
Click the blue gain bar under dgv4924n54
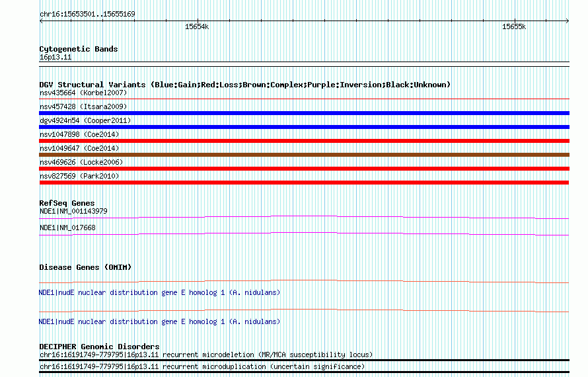pos(304,127)
